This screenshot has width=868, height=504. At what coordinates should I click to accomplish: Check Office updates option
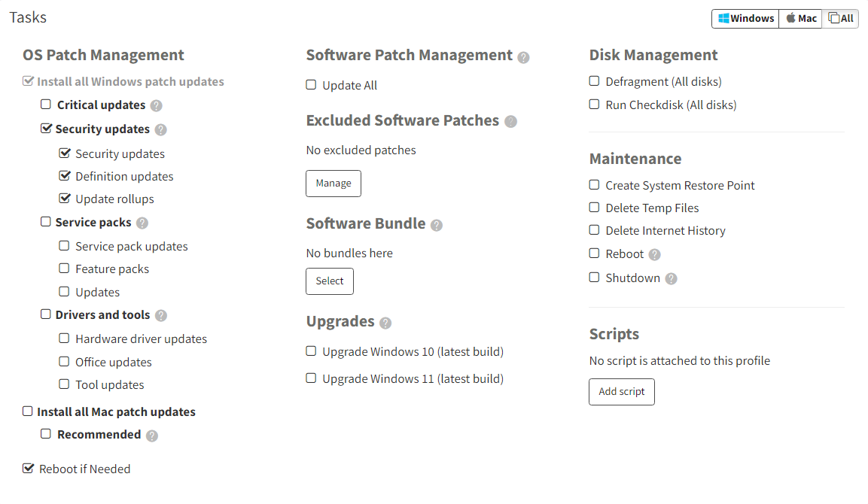click(64, 361)
